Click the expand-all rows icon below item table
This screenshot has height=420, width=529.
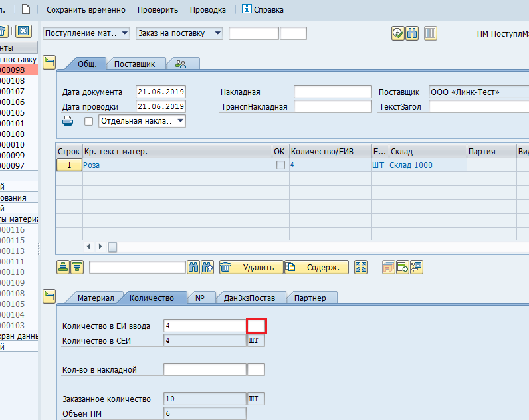pos(63,267)
